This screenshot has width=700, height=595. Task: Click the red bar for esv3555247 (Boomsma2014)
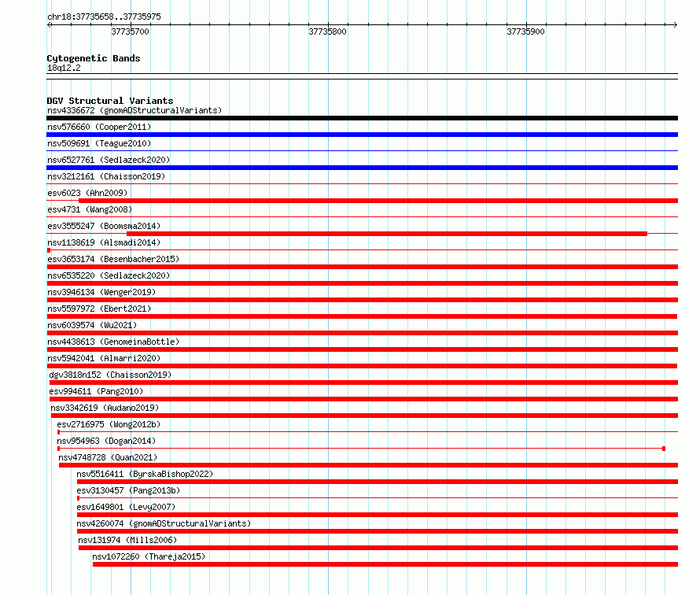(387, 234)
